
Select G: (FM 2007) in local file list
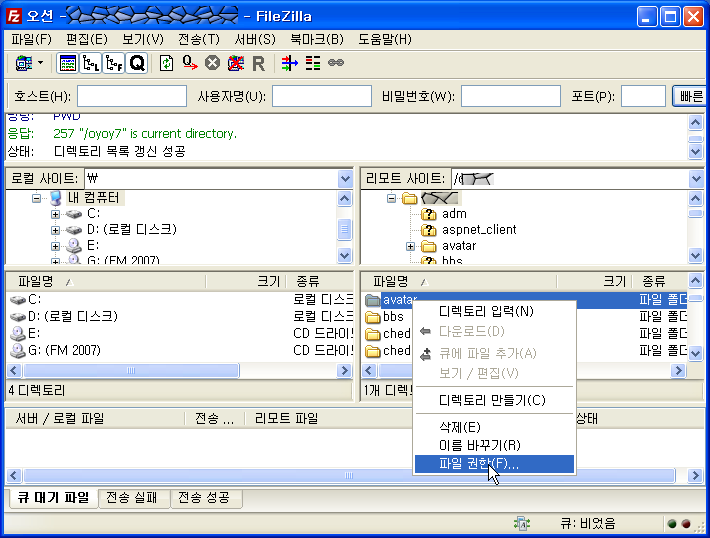[64, 351]
